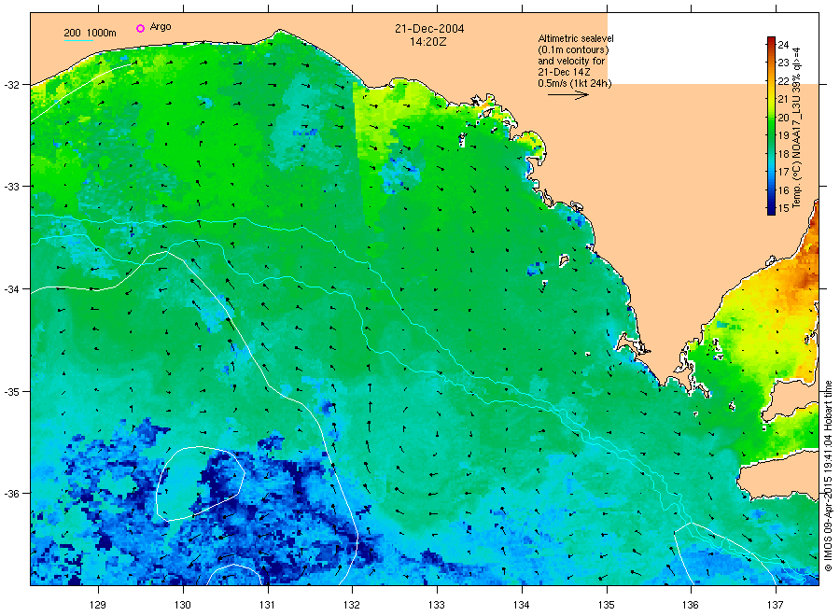840x616 pixels.
Task: Click the 0.5m/s (1kt 24h) text
Action: [575, 83]
